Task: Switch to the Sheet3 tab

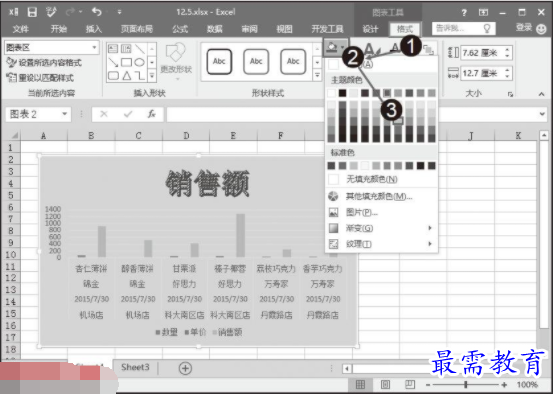Action: (135, 368)
